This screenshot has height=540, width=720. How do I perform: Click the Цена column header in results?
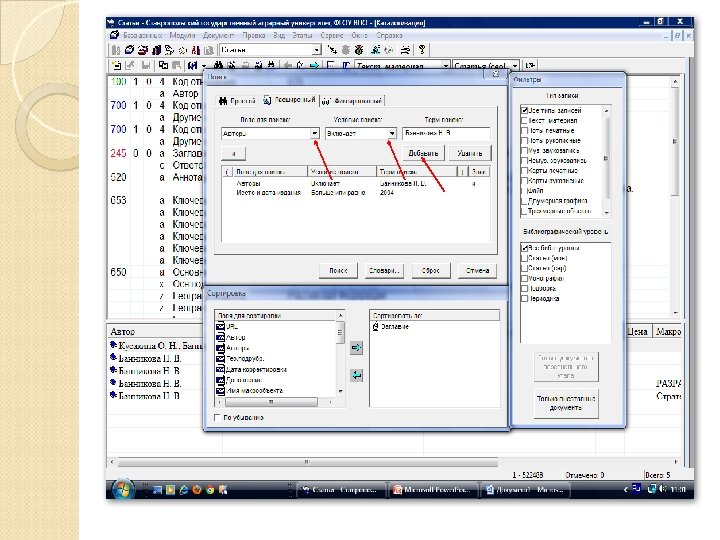point(637,331)
